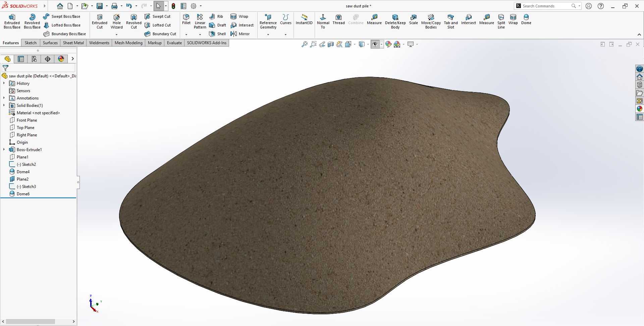Screen dimensions: 644x326
Task: Toggle Hide/Show Items visibility button
Action: (375, 44)
